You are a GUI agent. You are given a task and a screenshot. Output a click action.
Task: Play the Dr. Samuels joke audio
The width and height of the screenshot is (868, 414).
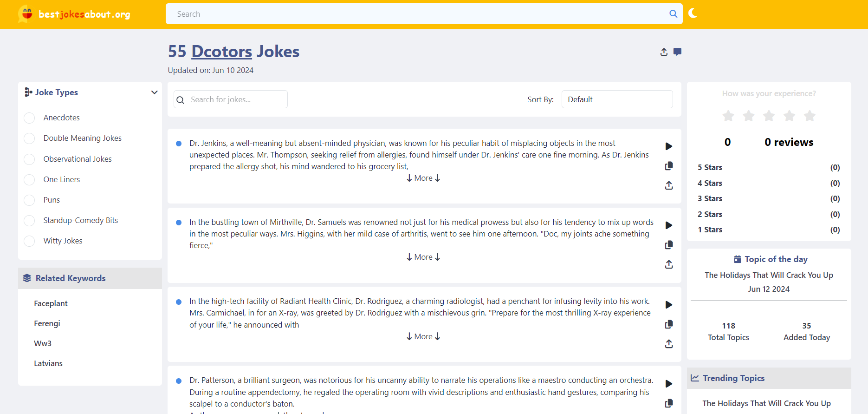[669, 225]
